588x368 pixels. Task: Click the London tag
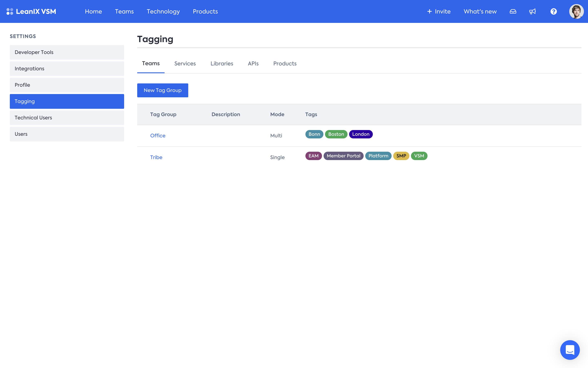coord(361,134)
